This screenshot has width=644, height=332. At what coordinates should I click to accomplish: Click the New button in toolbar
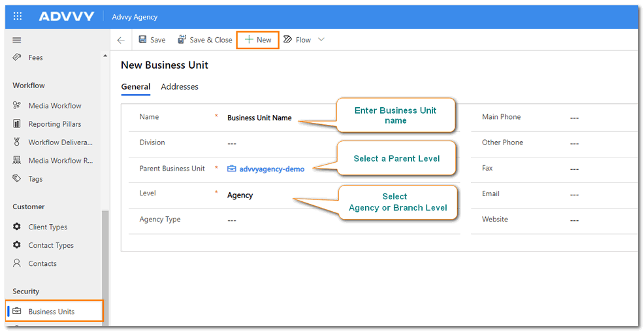click(258, 40)
